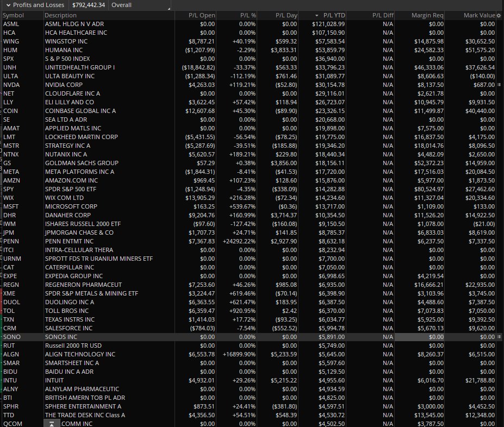The width and height of the screenshot is (504, 427).
Task: Click PENN P/L % +24292.22%
Action: (x=239, y=241)
